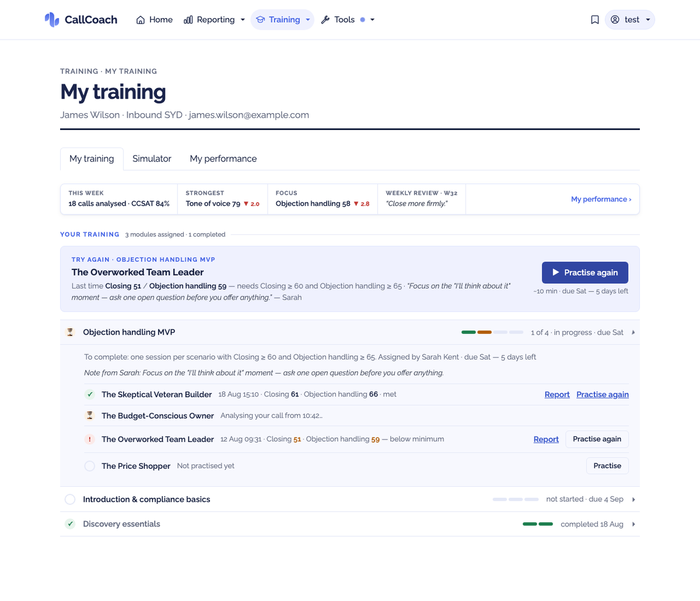Viewport: 700px width, 601px height.
Task: Click the hourglass icon beside Objection handling MVP
Action: (70, 332)
